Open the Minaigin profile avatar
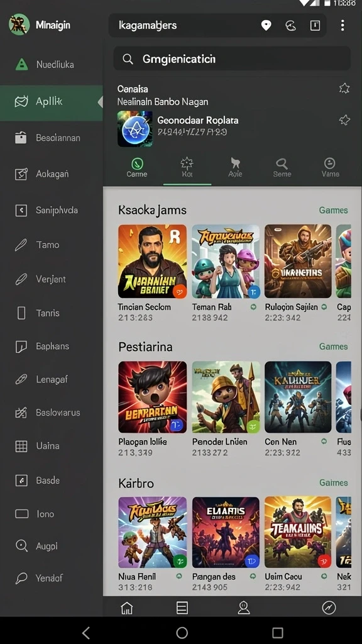 point(19,25)
